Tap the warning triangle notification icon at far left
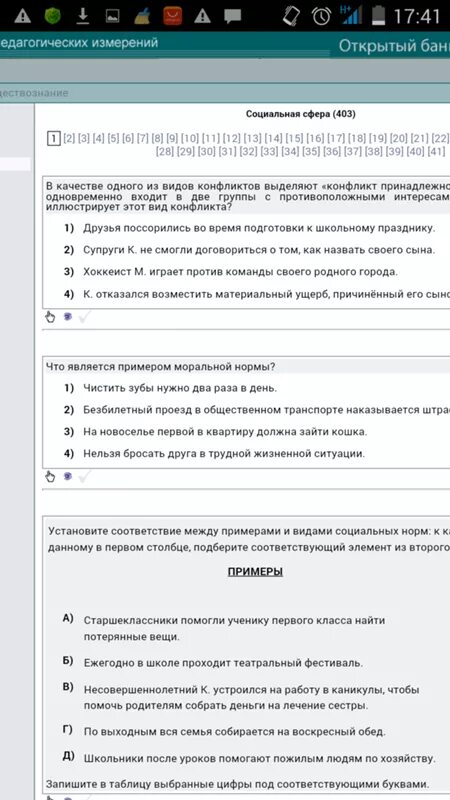Viewport: 450px width, 800px height. tap(22, 16)
